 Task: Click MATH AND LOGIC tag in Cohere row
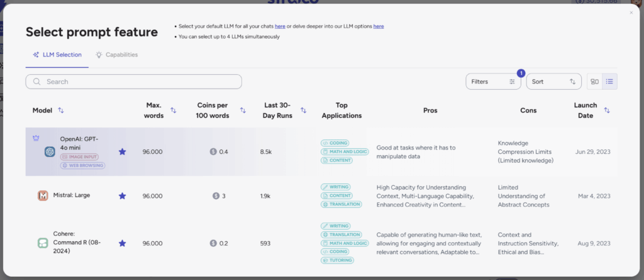click(x=345, y=243)
